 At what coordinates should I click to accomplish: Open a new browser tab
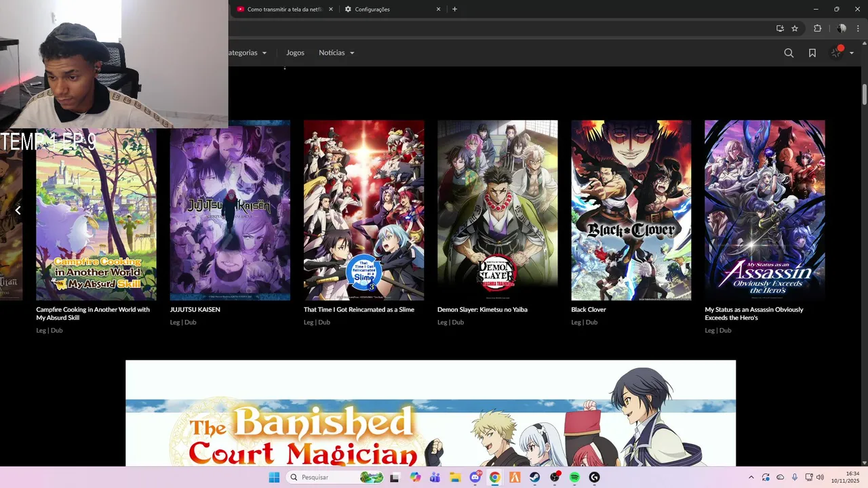(454, 9)
